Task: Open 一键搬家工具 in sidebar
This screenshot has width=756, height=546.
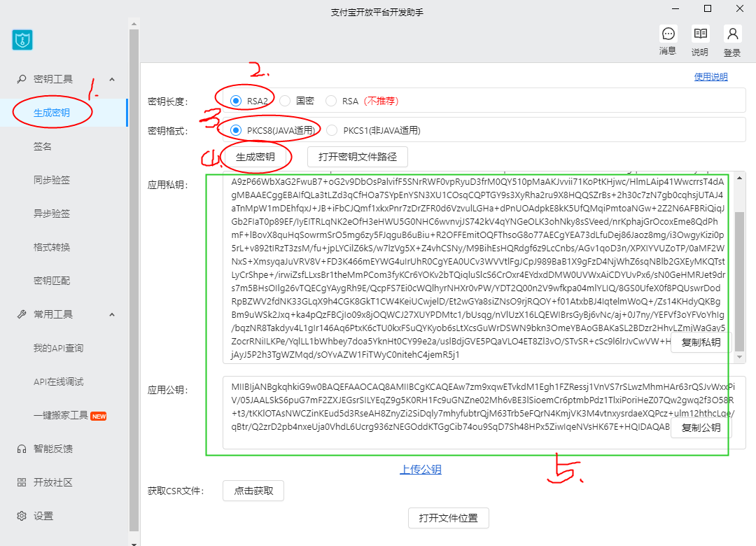Action: [x=61, y=415]
